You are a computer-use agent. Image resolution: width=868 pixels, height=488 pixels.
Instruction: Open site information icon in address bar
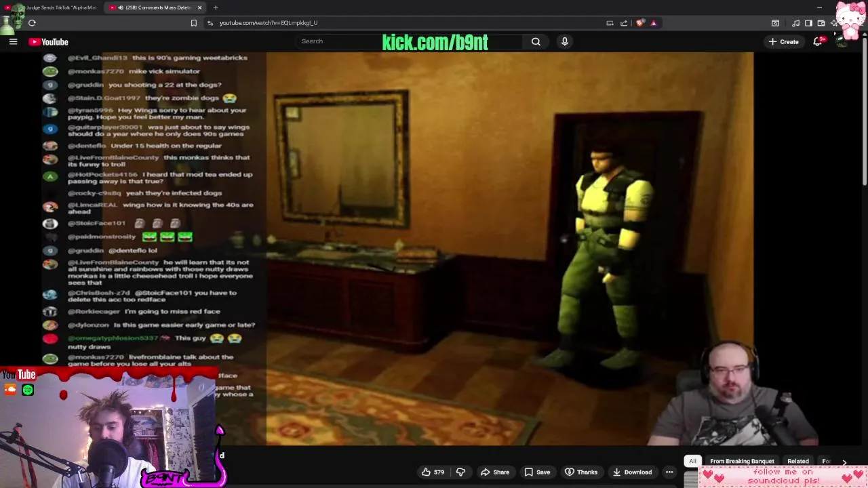pyautogui.click(x=210, y=23)
